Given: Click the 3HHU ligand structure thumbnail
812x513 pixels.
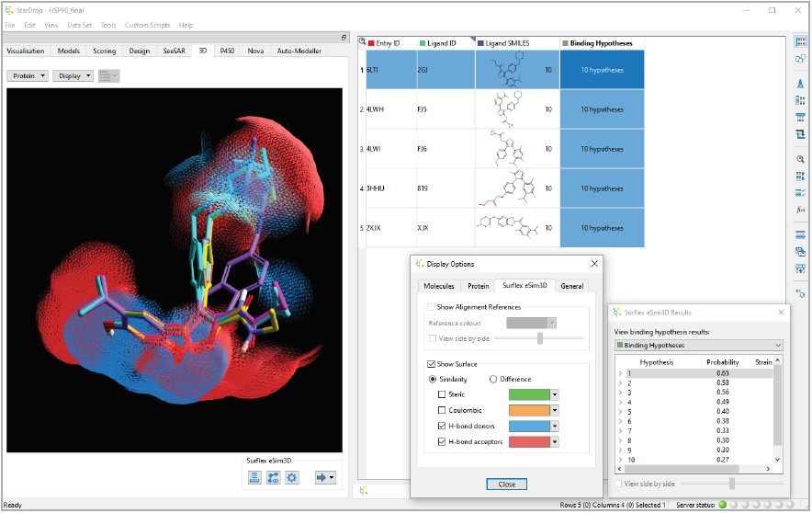Looking at the screenshot, I should [509, 188].
